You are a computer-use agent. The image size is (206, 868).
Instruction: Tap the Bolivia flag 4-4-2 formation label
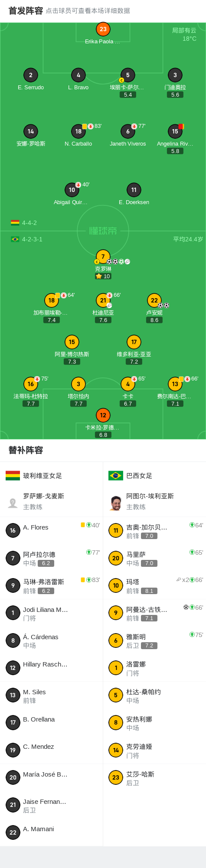point(24,223)
